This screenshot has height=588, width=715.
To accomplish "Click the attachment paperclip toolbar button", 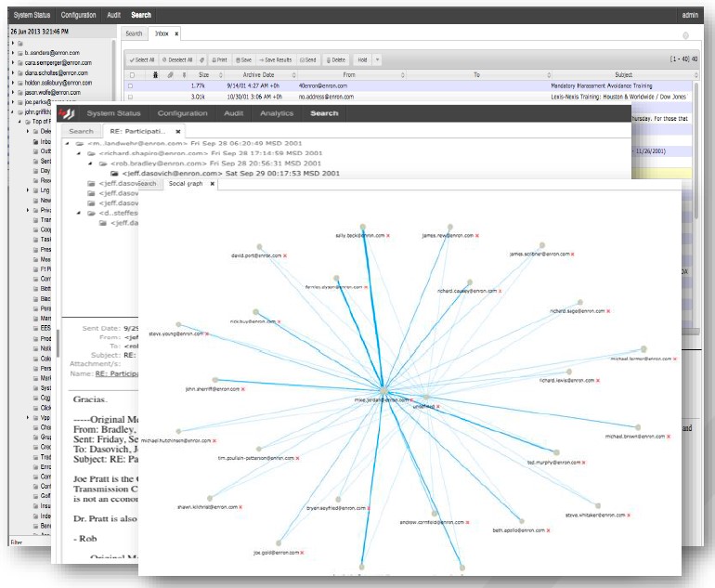I will 202,59.
